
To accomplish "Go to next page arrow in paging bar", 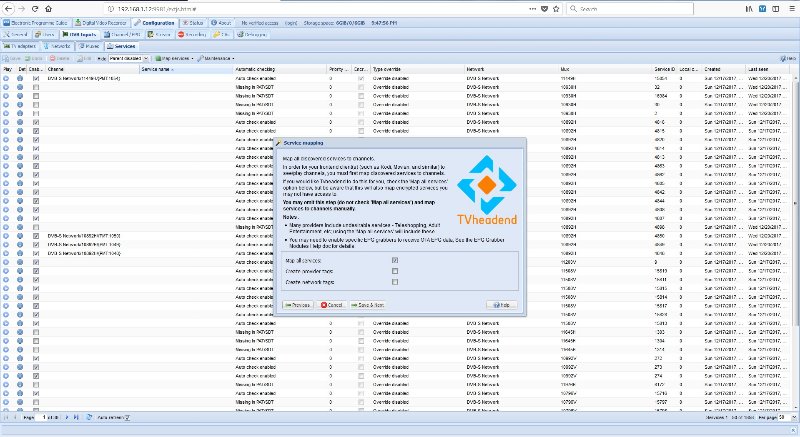I will (x=67, y=417).
